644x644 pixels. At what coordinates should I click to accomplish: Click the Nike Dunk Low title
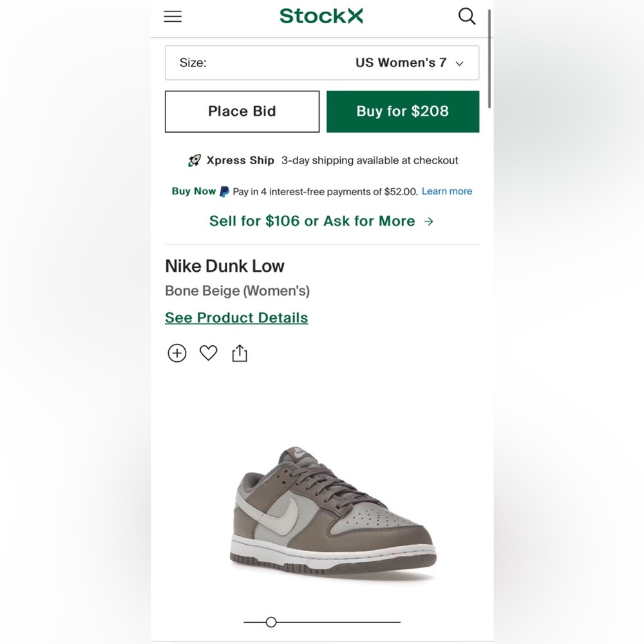pyautogui.click(x=225, y=266)
